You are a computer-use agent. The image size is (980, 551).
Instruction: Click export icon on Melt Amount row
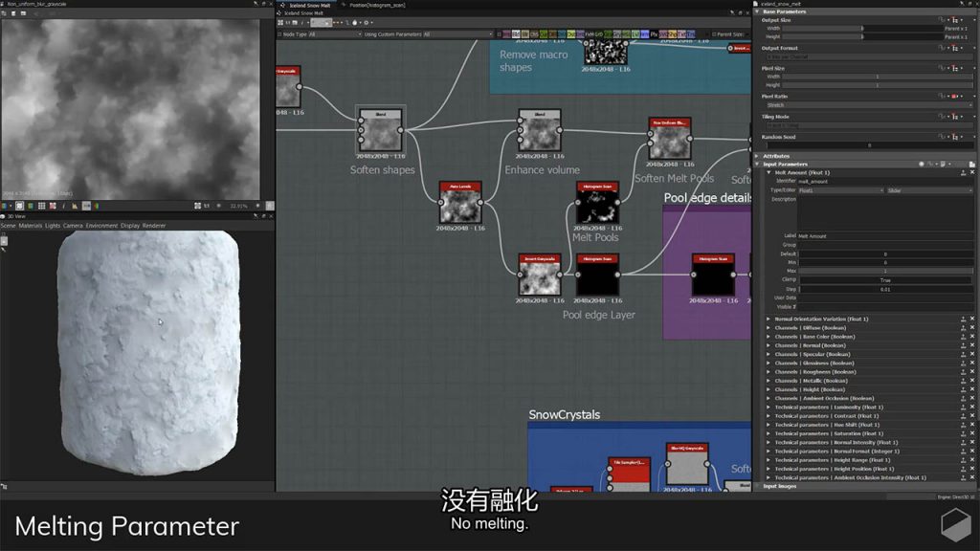[963, 172]
